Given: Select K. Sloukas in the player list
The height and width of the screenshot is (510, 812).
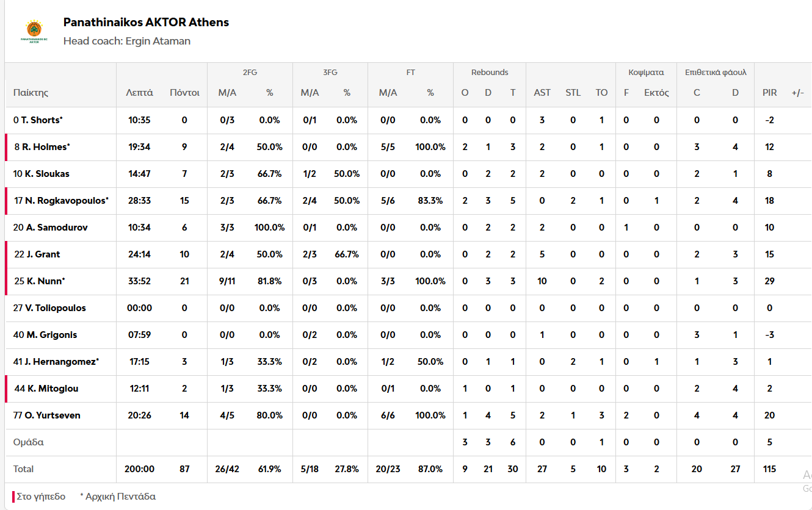Looking at the screenshot, I should 47,174.
